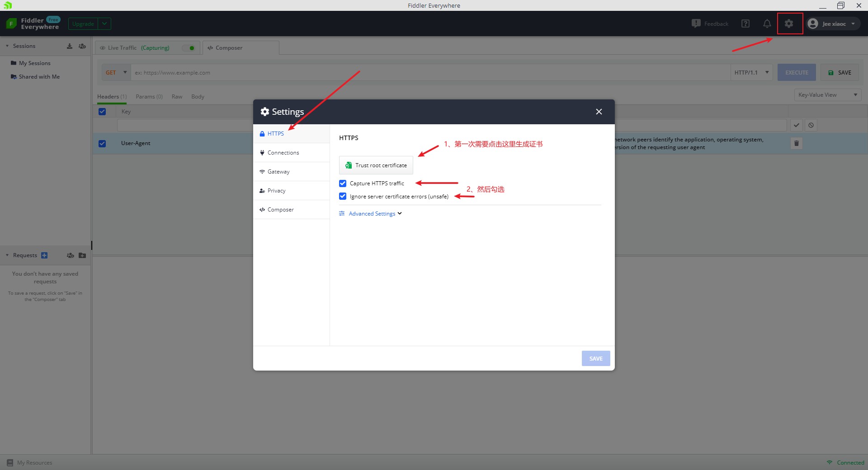
Task: Click the Feedback icon button
Action: tap(696, 23)
